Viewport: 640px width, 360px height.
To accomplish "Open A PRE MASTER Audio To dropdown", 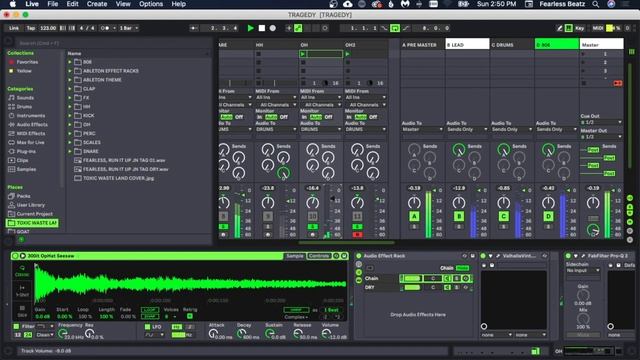I will click(x=422, y=129).
